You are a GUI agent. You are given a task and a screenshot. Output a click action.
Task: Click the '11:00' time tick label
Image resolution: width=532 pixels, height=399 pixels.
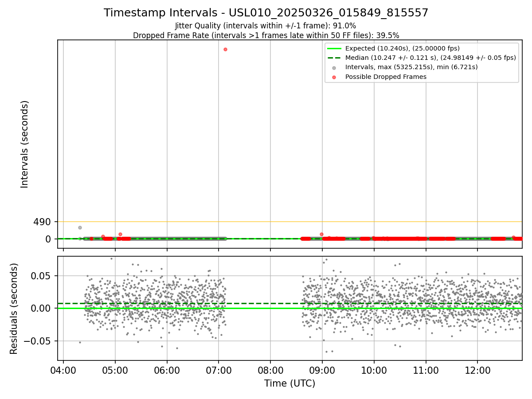426,370
